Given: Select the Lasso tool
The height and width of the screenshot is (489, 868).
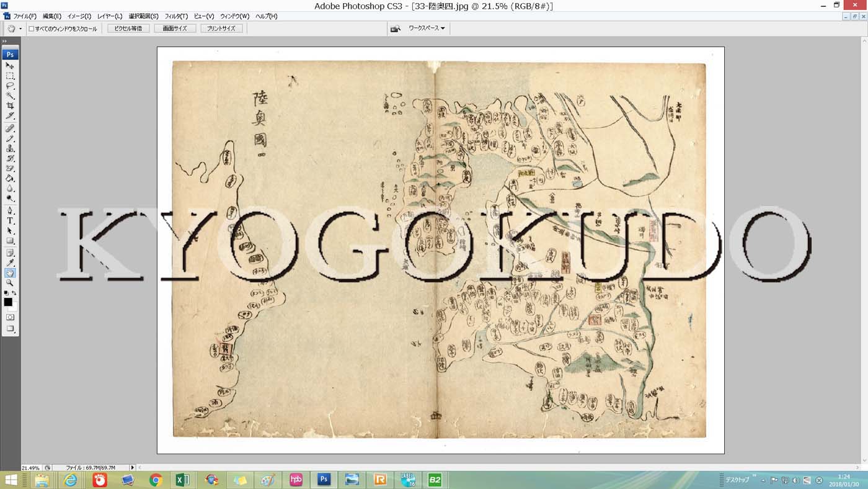Looking at the screenshot, I should (x=10, y=86).
